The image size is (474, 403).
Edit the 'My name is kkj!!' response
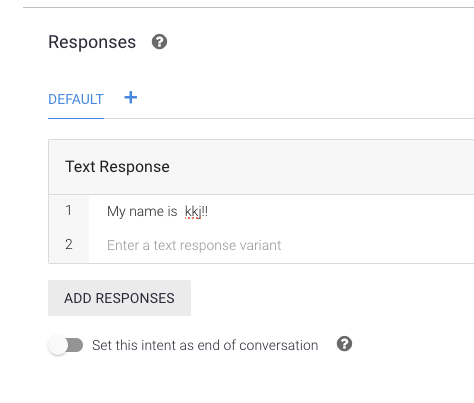click(x=281, y=211)
